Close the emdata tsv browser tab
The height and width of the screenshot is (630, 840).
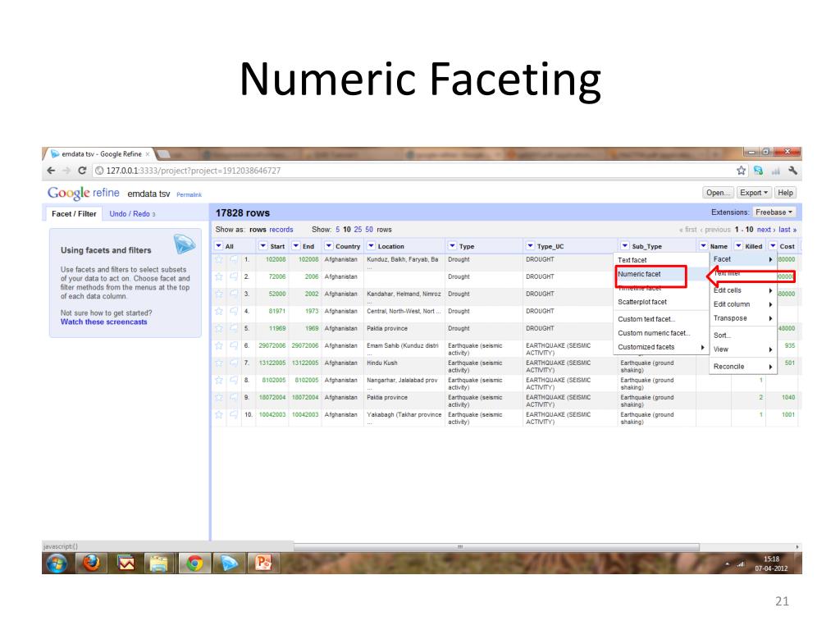(148, 154)
